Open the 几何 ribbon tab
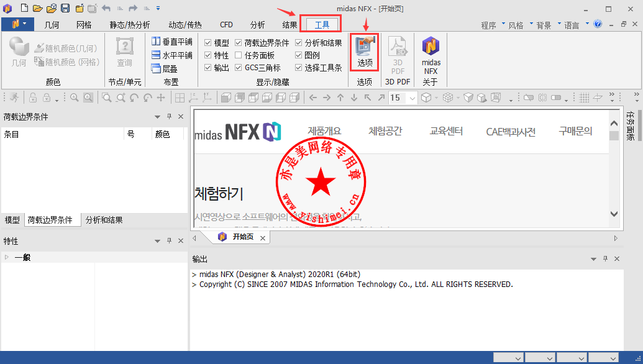 [52, 25]
